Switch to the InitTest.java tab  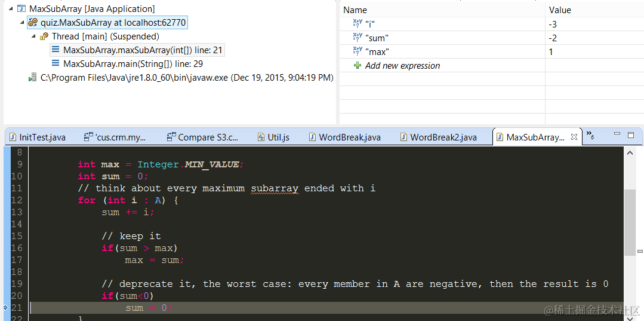pyautogui.click(x=38, y=137)
